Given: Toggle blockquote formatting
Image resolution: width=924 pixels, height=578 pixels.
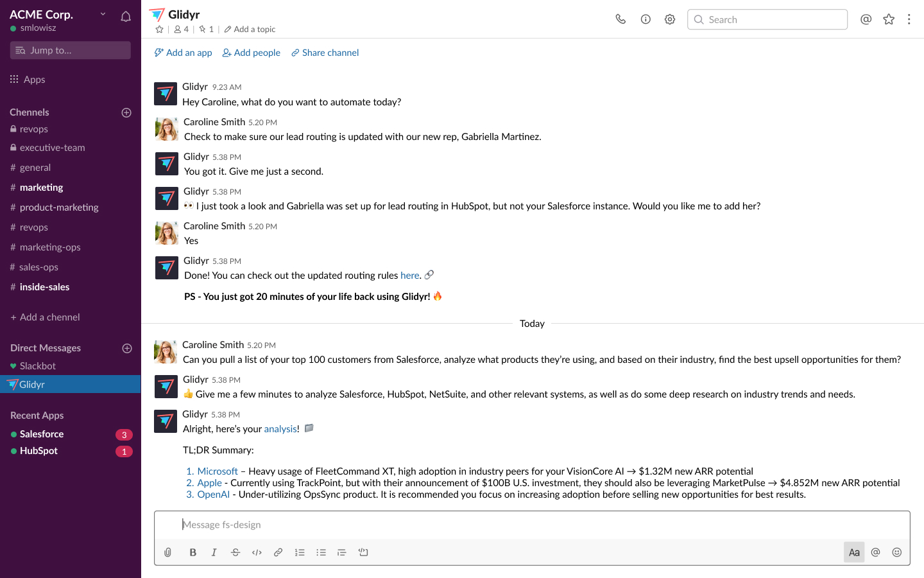Looking at the screenshot, I should point(342,552).
